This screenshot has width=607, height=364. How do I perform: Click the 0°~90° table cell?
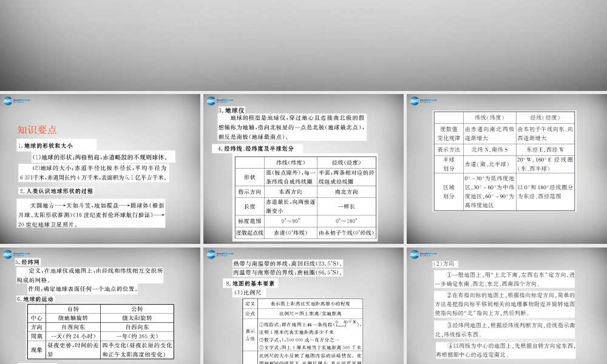point(290,221)
